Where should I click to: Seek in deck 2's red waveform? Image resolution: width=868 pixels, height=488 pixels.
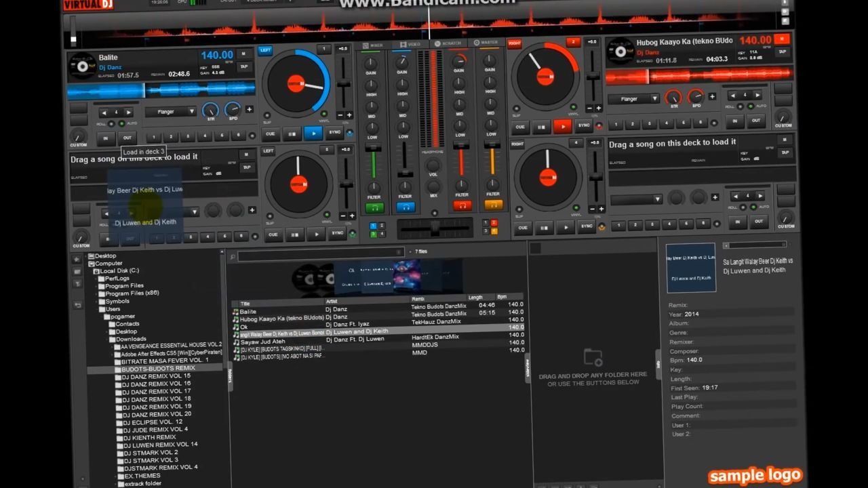coord(698,76)
